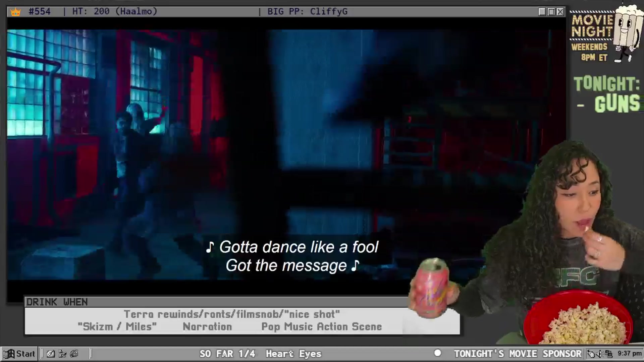Click the crown icon in title bar

click(15, 12)
